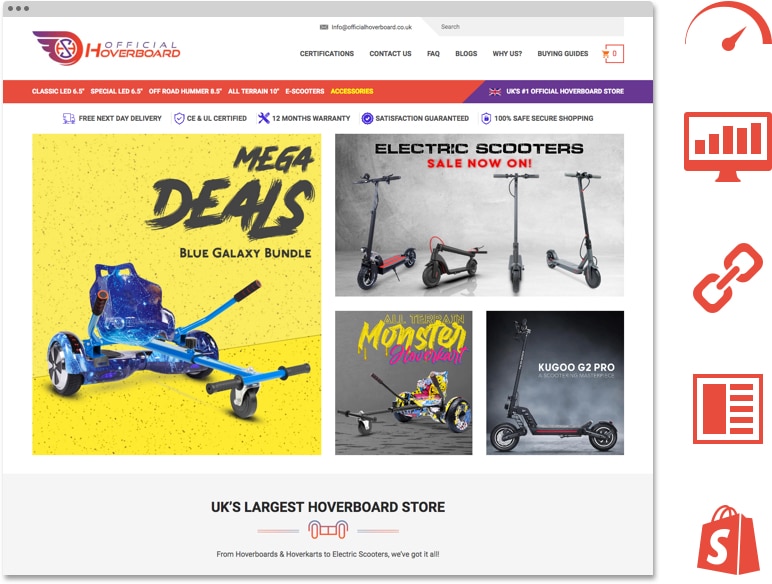772x584 pixels.
Task: Click the UK flag icon
Action: coord(495,92)
